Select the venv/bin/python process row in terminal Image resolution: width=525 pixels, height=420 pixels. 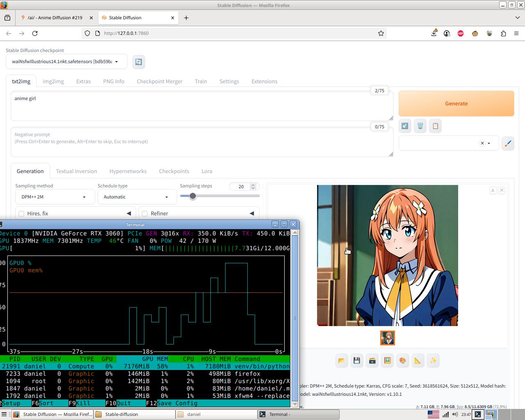(145, 366)
